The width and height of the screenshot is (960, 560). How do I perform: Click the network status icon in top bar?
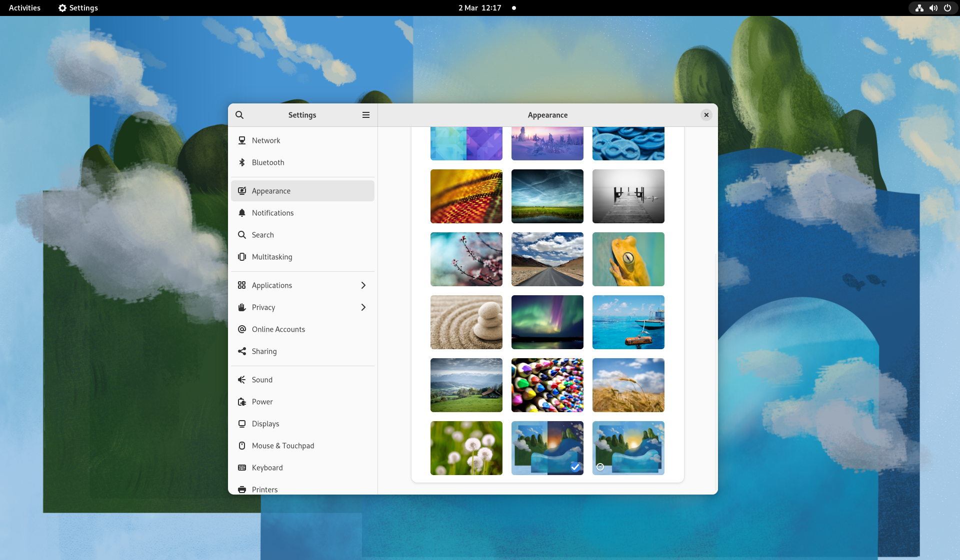click(919, 8)
